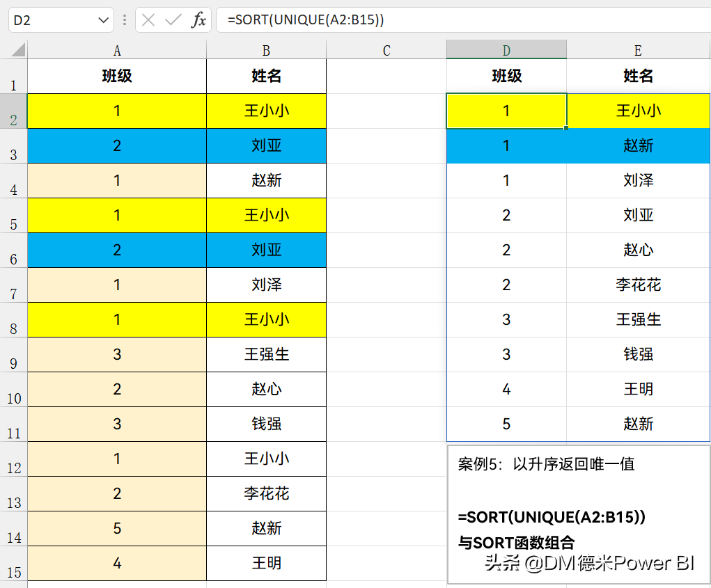Select column C header
711x588 pixels.
(x=386, y=50)
